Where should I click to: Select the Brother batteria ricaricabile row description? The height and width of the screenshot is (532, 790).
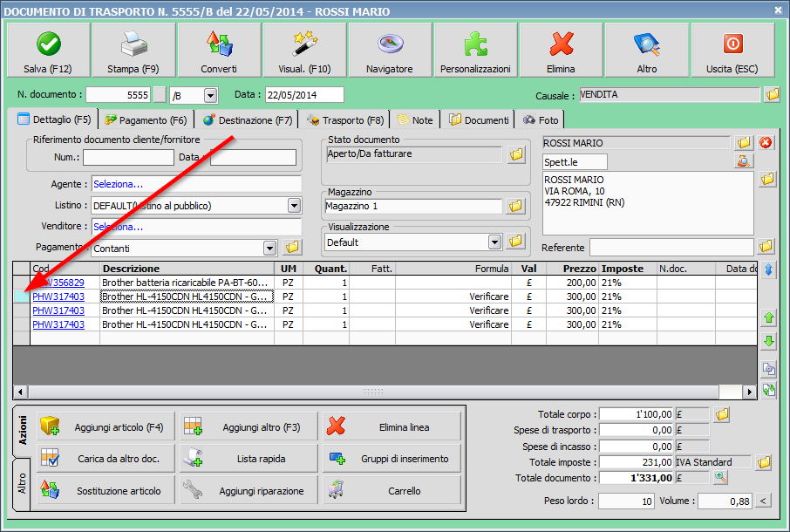pyautogui.click(x=184, y=283)
